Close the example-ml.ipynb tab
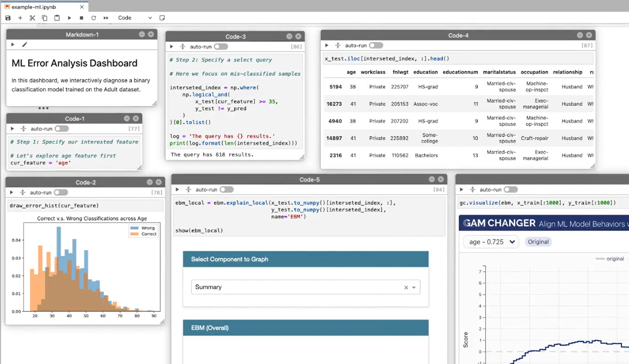629x364 pixels. [x=82, y=7]
